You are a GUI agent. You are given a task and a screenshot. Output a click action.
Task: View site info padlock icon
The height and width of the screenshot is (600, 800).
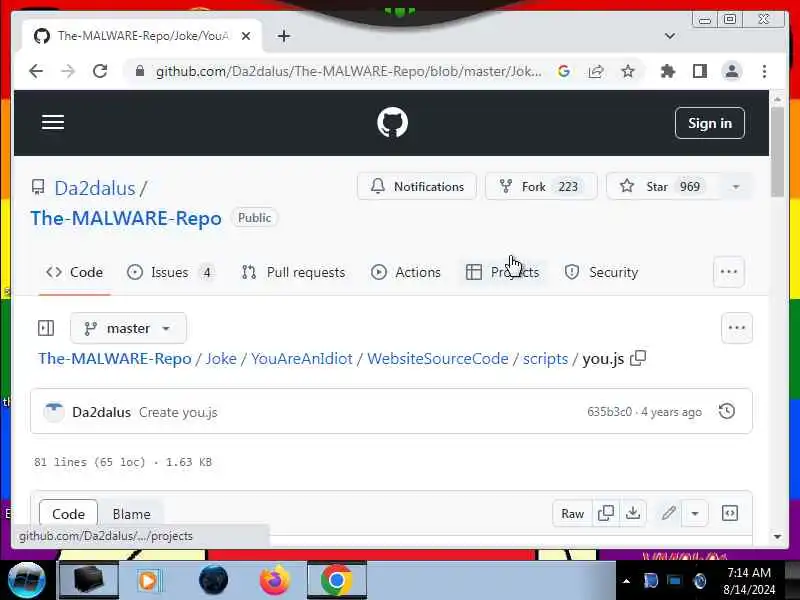(140, 71)
